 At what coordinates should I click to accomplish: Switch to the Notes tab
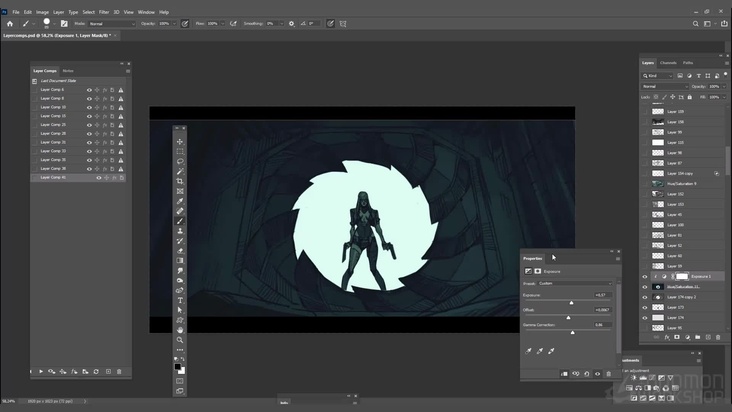(68, 71)
